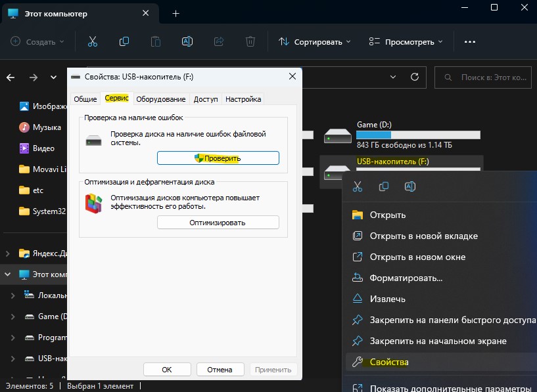The width and height of the screenshot is (537, 392).
Task: Click the Copy icon in Explorer toolbar
Action: pyautogui.click(x=124, y=42)
